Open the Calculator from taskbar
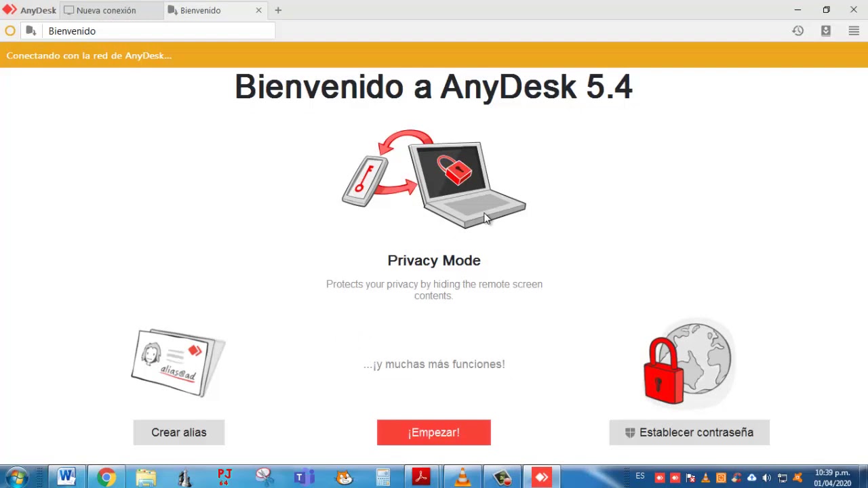The image size is (868, 488). (x=383, y=477)
